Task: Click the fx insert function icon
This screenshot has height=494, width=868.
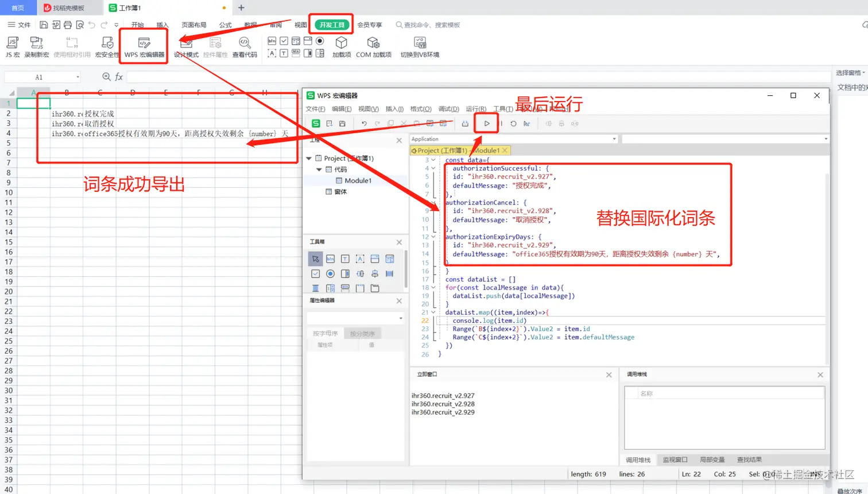Action: pos(119,77)
